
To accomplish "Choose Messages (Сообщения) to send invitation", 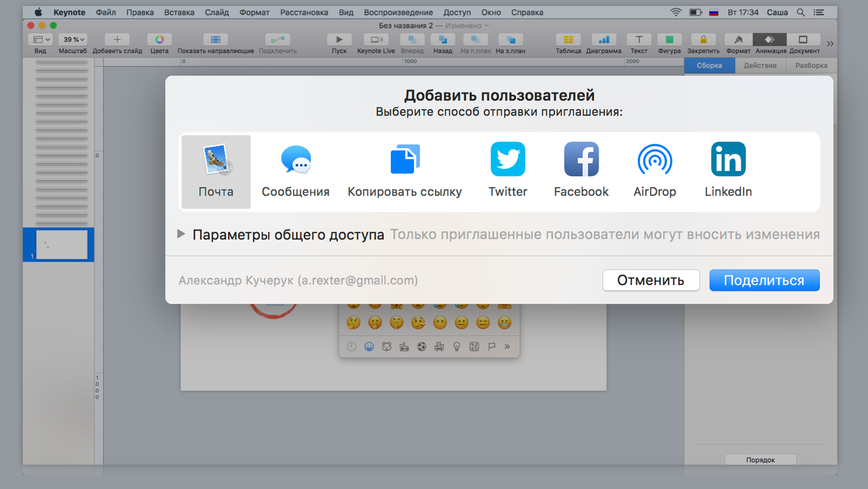I will click(x=295, y=172).
